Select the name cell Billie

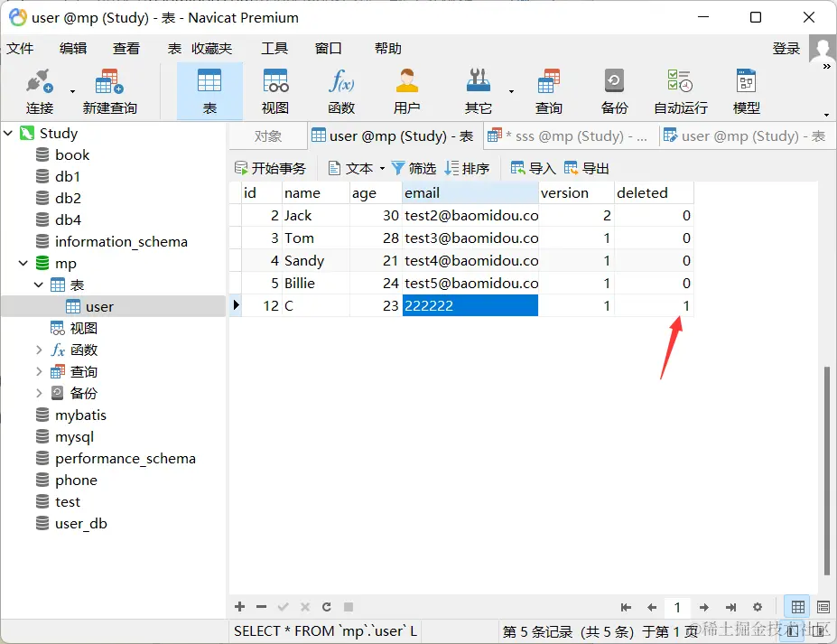(316, 283)
